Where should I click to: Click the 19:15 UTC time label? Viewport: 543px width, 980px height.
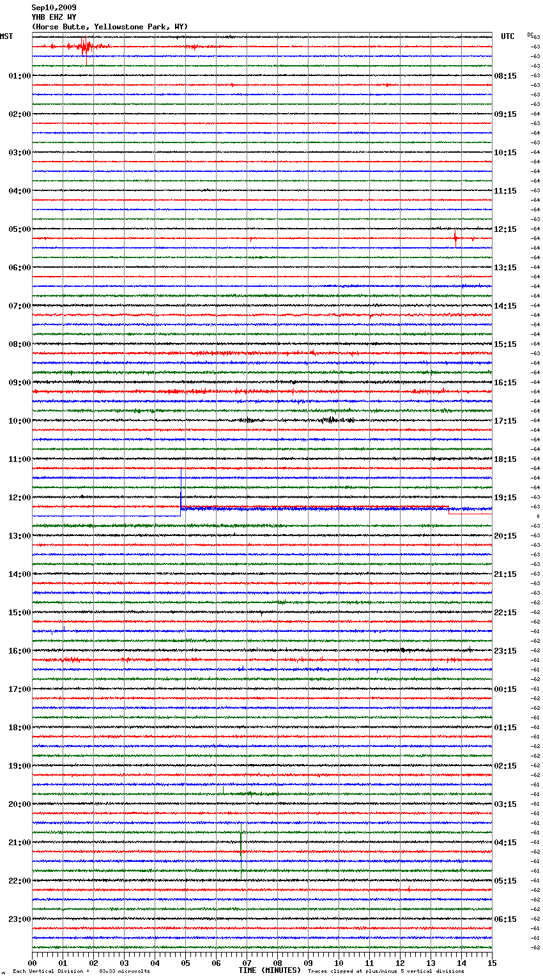click(x=505, y=498)
